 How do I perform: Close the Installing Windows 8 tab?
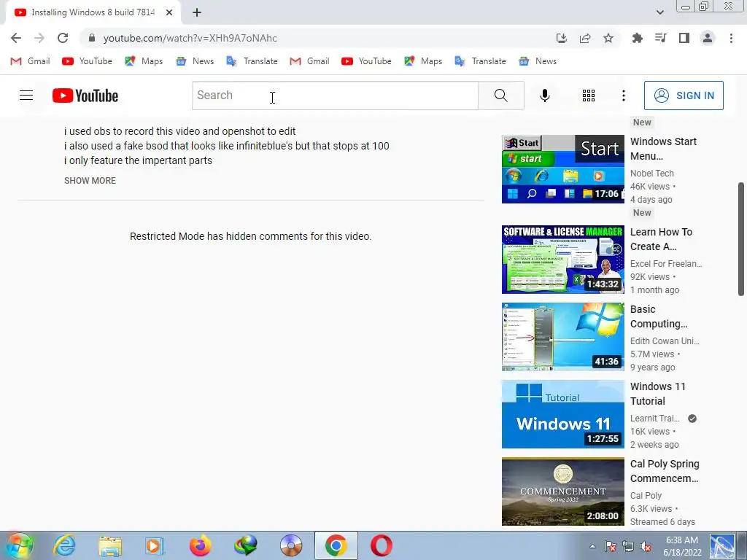169,12
